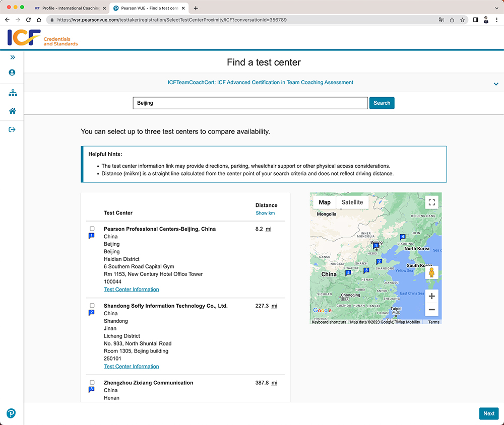Go to home via sidebar house icon
The image size is (504, 425).
(x=13, y=111)
